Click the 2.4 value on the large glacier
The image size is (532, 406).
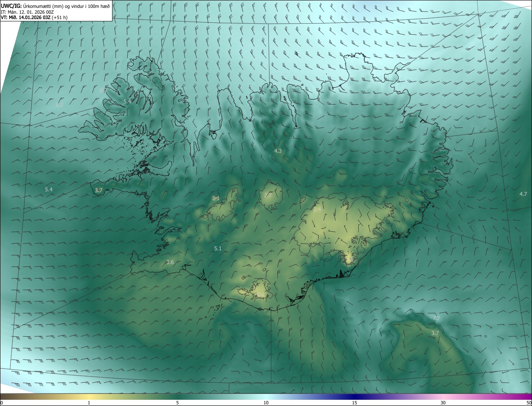point(317,210)
